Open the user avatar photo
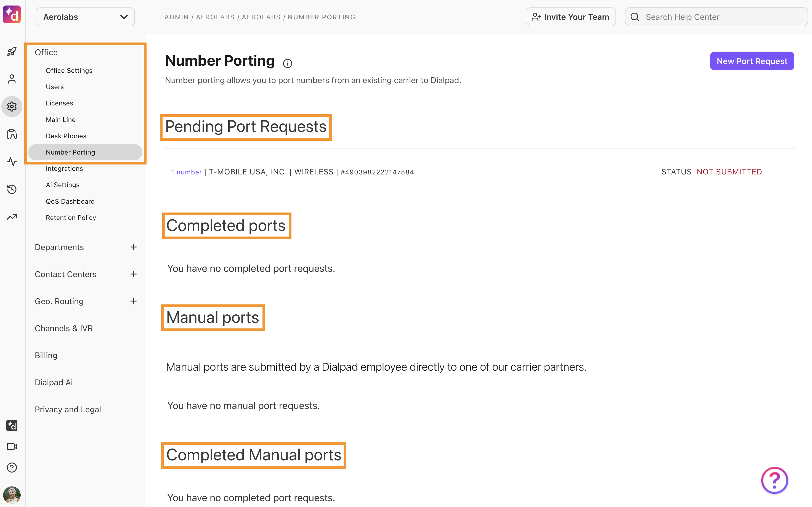Image resolution: width=812 pixels, height=507 pixels. click(x=12, y=495)
